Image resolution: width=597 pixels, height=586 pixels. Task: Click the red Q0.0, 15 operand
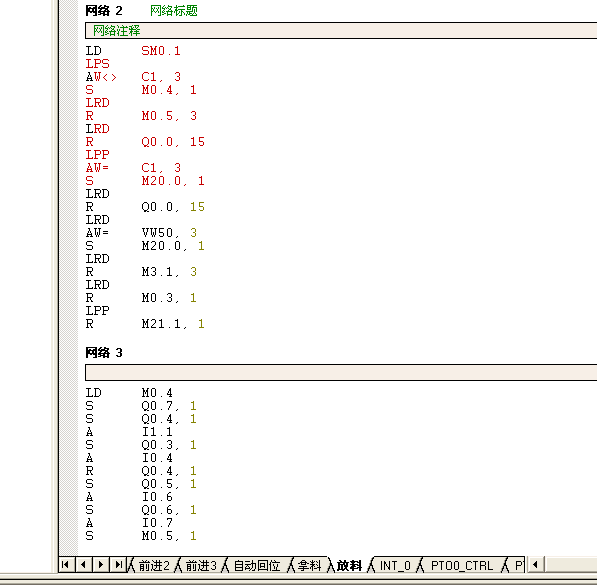(x=173, y=142)
